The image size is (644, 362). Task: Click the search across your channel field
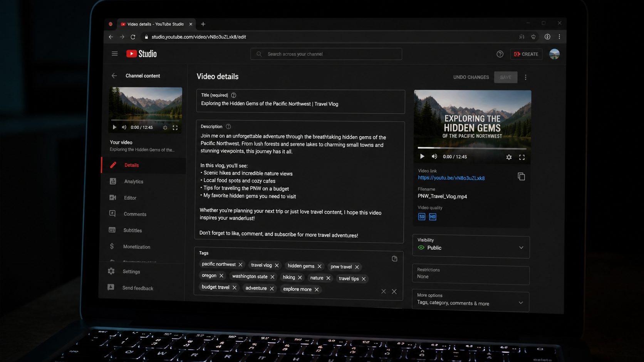coord(326,54)
